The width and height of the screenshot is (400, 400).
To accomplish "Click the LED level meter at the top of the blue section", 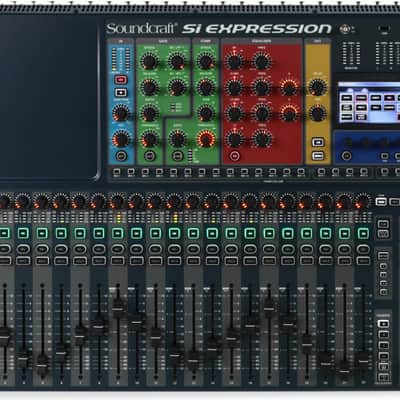I will [121, 60].
